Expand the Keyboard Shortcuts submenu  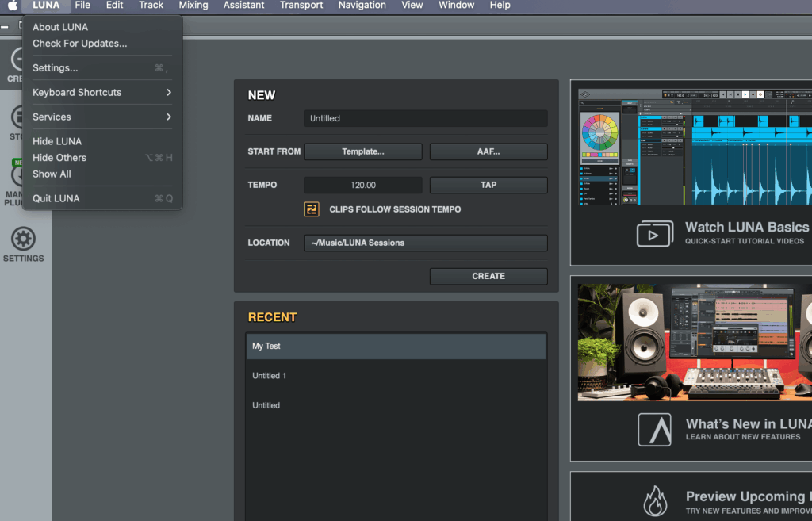(102, 93)
